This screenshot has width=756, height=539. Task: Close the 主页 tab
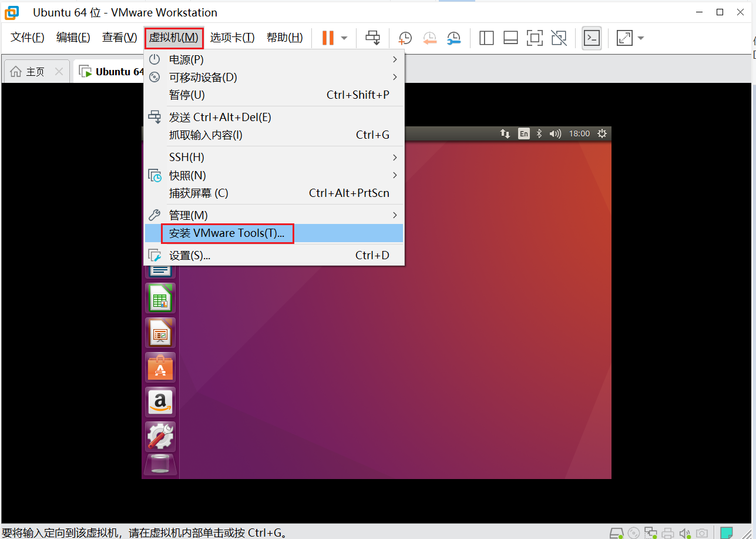tap(59, 72)
